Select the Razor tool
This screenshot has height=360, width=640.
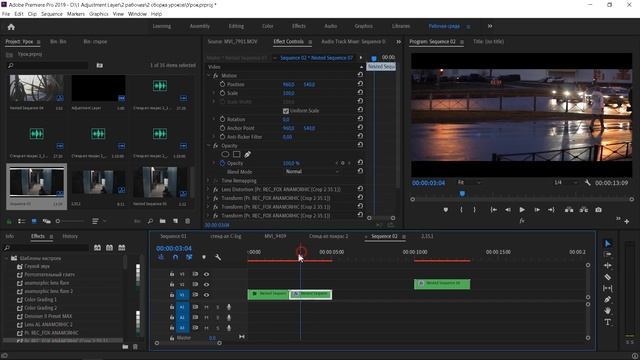(x=608, y=277)
